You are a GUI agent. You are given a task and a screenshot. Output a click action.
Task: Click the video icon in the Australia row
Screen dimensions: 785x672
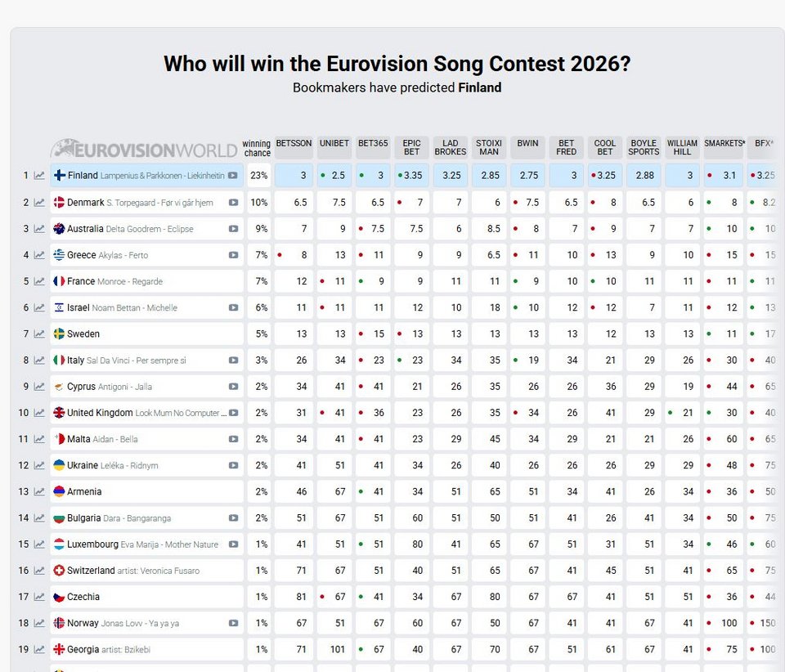(x=233, y=229)
